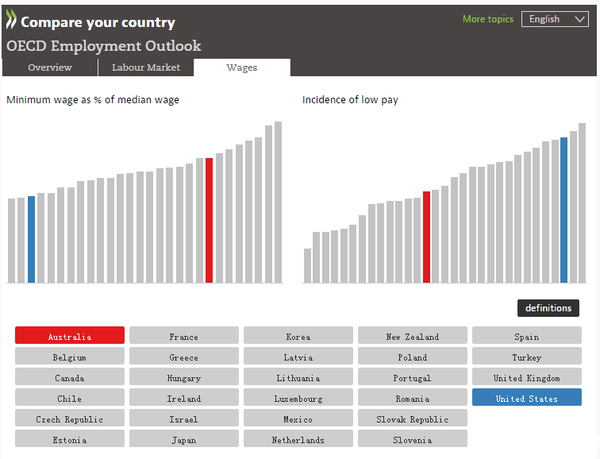Pick Japan in the country grid
This screenshot has height=459, width=600.
pos(184,439)
